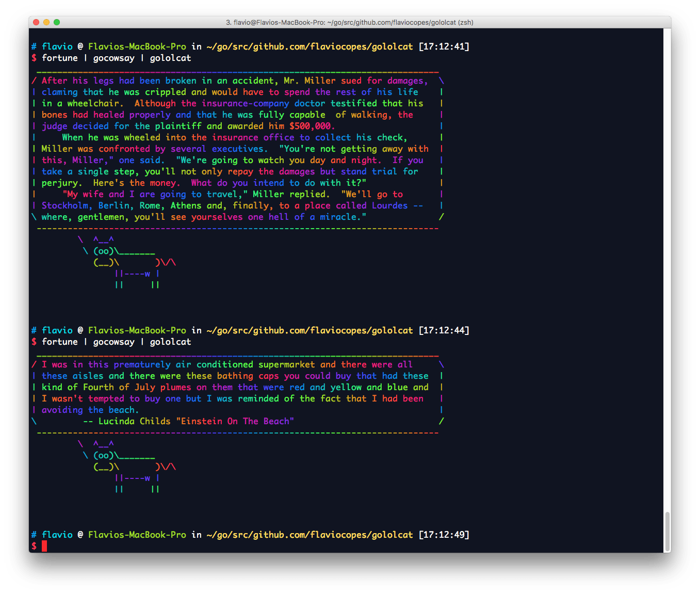Image resolution: width=700 pixels, height=594 pixels.
Task: Click Flavios-MacBook-Pro hostname in the first prompt
Action: tap(137, 46)
